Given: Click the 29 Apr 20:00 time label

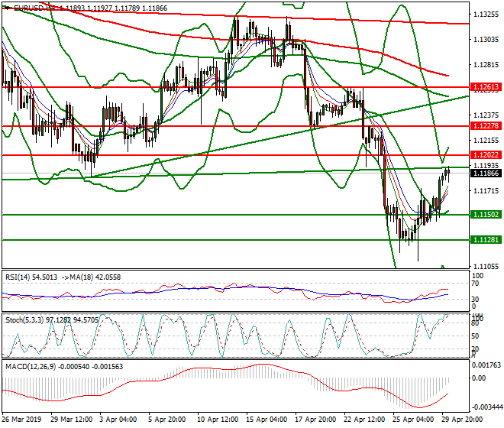Looking at the screenshot, I should pos(463,420).
